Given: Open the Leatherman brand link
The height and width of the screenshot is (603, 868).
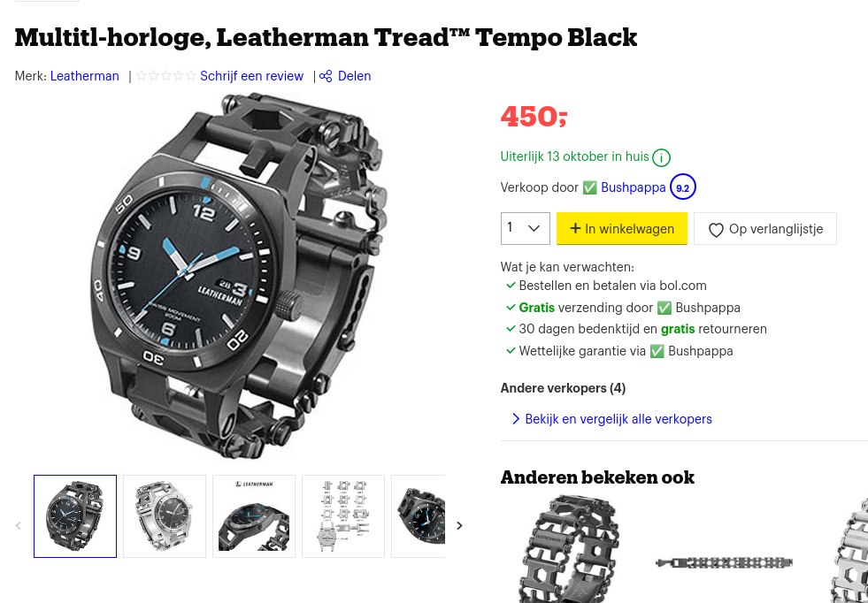Looking at the screenshot, I should tap(85, 76).
